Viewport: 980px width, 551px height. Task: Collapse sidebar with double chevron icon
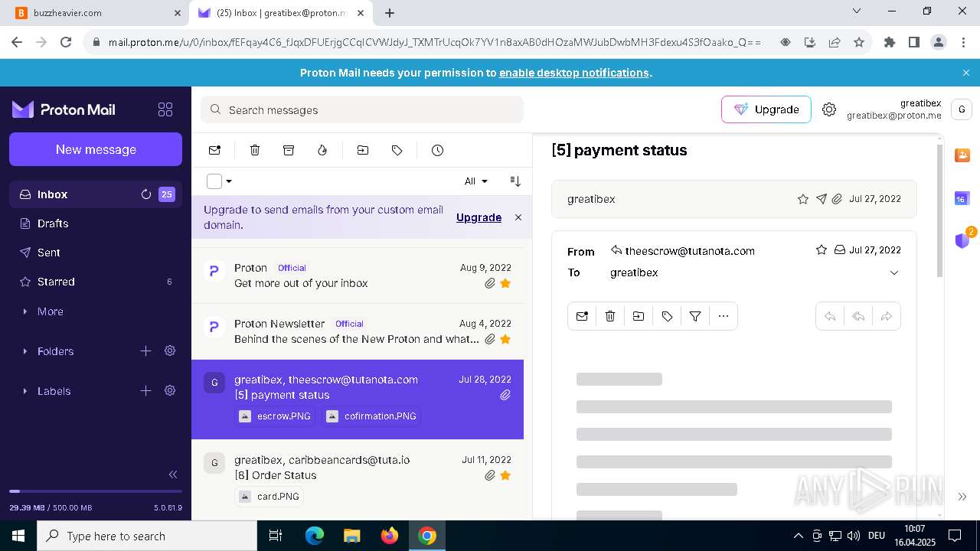click(x=173, y=474)
